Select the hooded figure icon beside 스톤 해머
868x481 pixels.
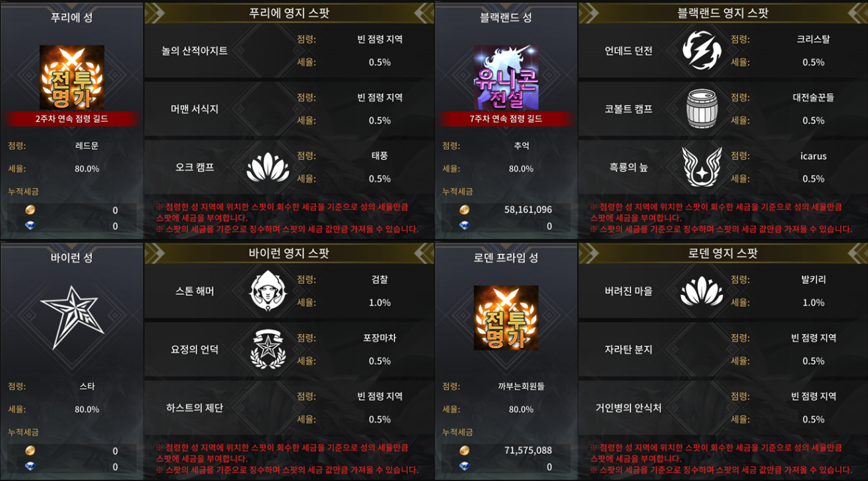coord(268,291)
